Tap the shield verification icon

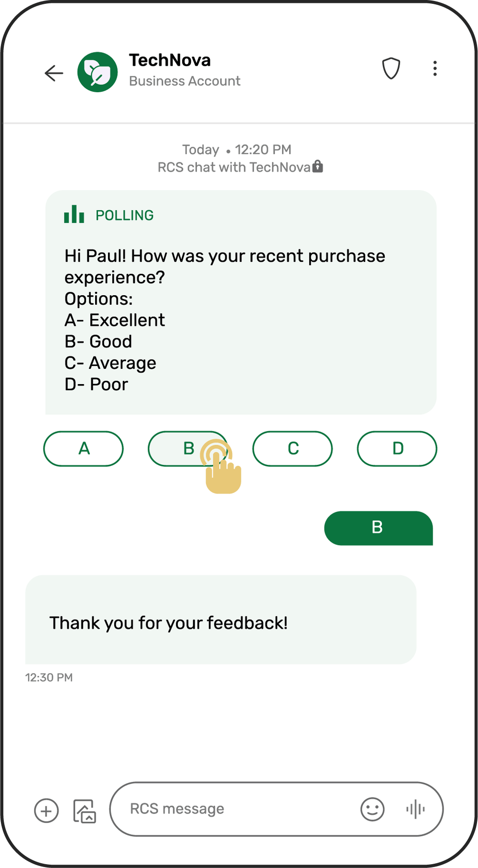391,69
